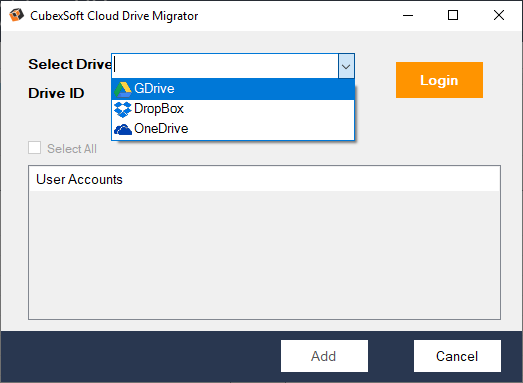Choose DropBox from the drive list
Image resolution: width=523 pixels, height=383 pixels.
pos(233,109)
